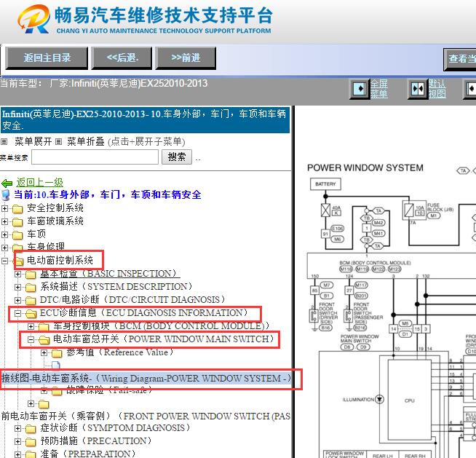This screenshot has width=476, height=458.
Task: Click 菜单折叠 to collapse all menus
Action: tap(86, 141)
